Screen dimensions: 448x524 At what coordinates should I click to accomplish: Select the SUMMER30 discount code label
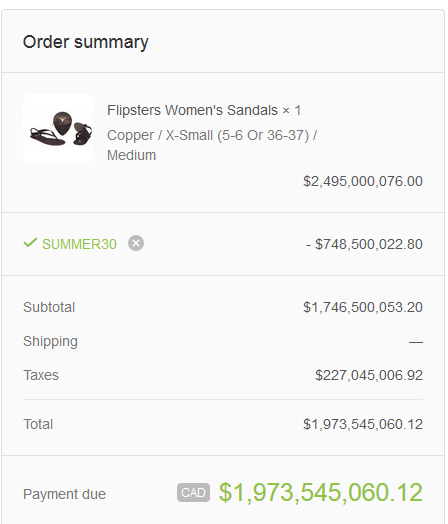pyautogui.click(x=79, y=244)
